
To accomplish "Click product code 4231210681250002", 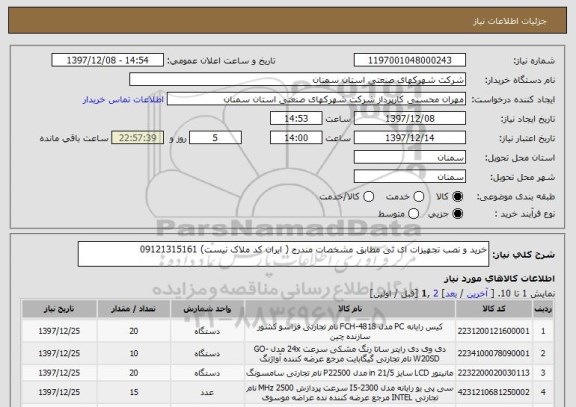I will point(494,392).
